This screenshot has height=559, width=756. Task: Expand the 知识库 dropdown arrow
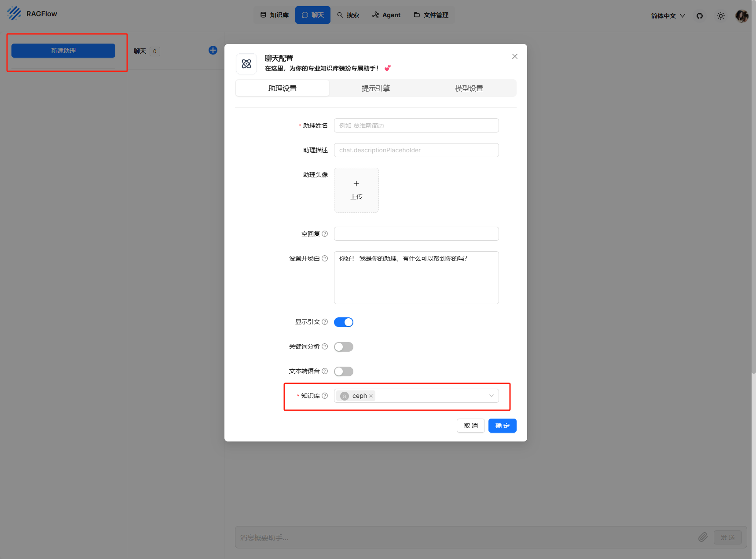click(492, 396)
